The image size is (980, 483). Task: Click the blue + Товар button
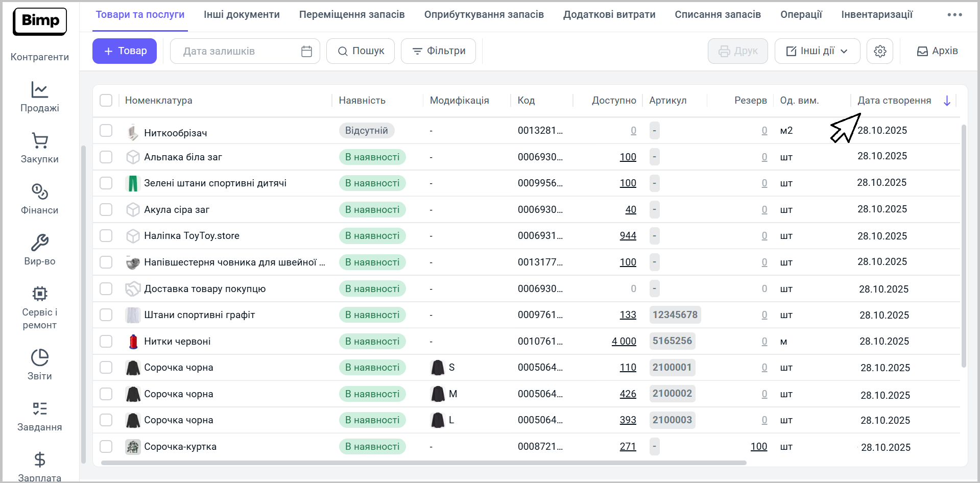(x=125, y=51)
